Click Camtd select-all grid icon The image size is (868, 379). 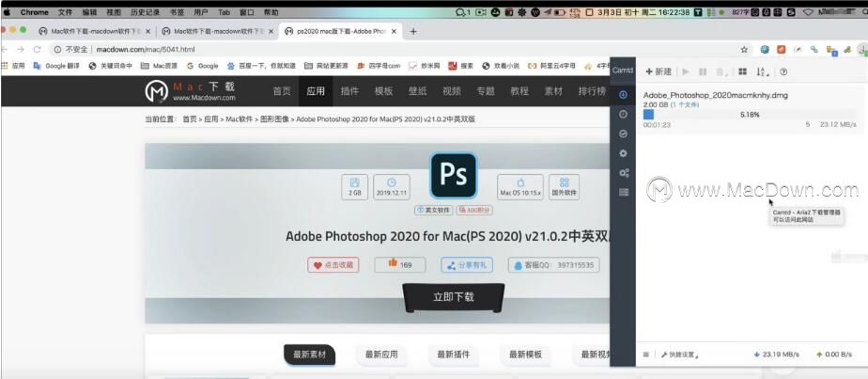(x=743, y=71)
